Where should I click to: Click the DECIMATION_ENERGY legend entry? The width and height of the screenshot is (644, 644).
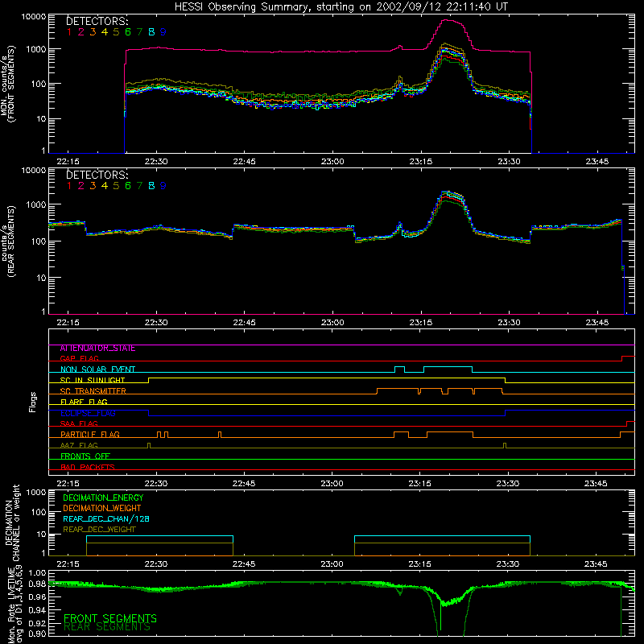coord(103,497)
